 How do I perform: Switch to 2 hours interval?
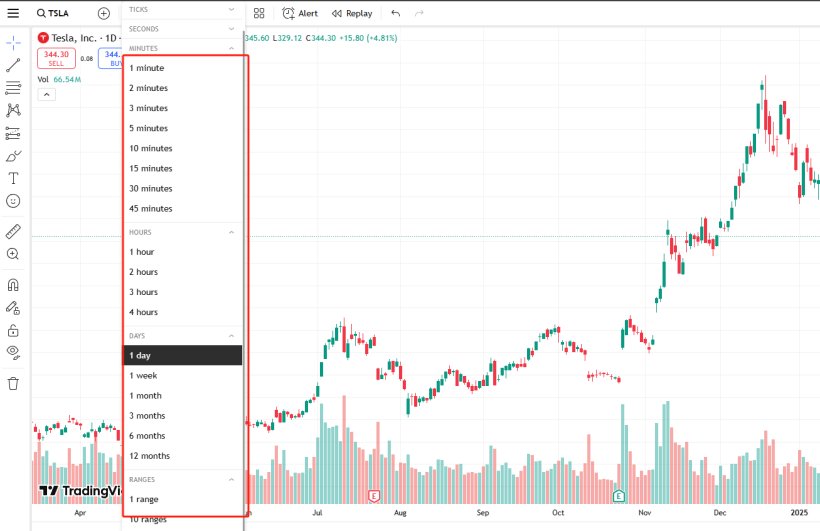(x=182, y=272)
